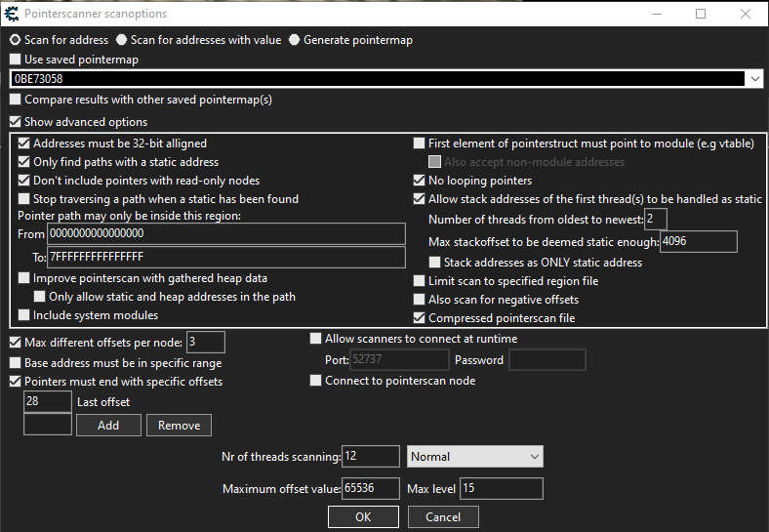Screen dimensions: 769x532
Task: Cancel the pointerscan options dialog
Action: (x=442, y=516)
